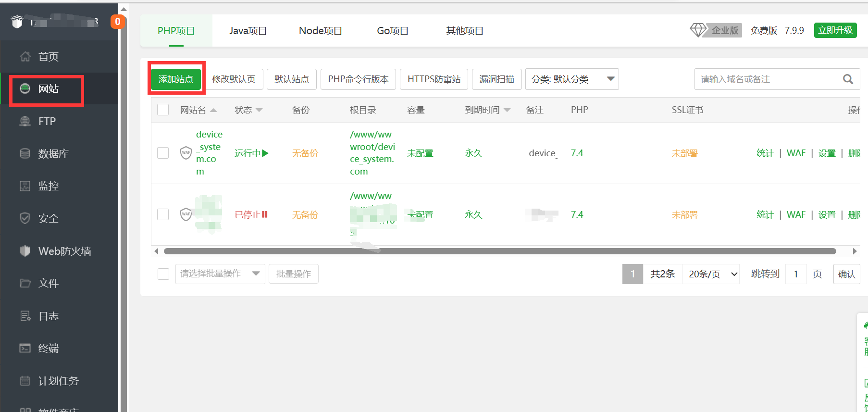The height and width of the screenshot is (412, 868).
Task: Click page number 1 in pagination
Action: [x=632, y=274]
